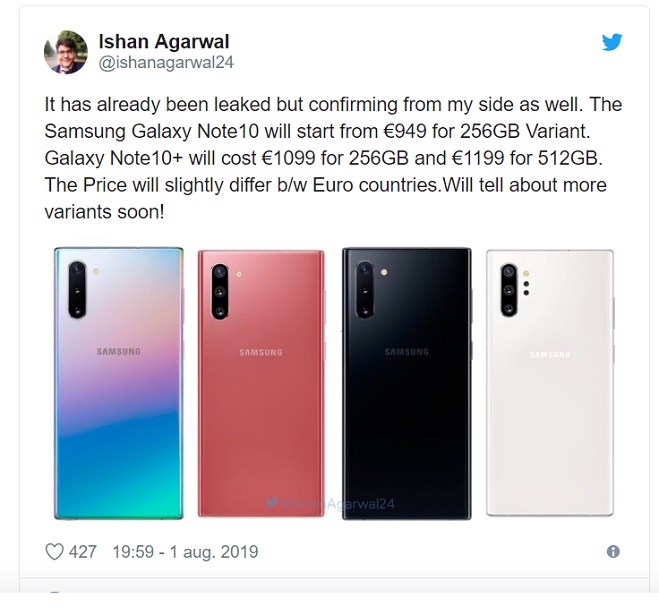Open the pink Galaxy Note10 image

[x=261, y=383]
